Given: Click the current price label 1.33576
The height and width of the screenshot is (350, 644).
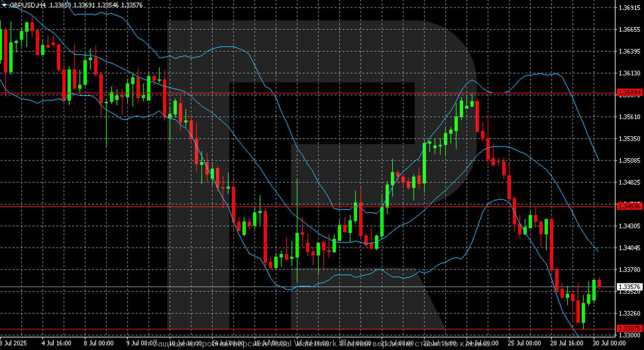Looking at the screenshot, I should [629, 287].
